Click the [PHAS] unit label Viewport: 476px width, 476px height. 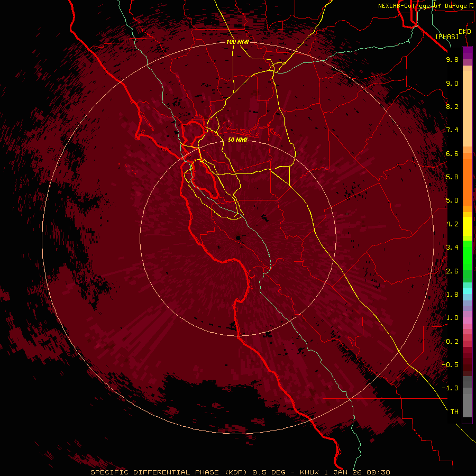pos(447,36)
